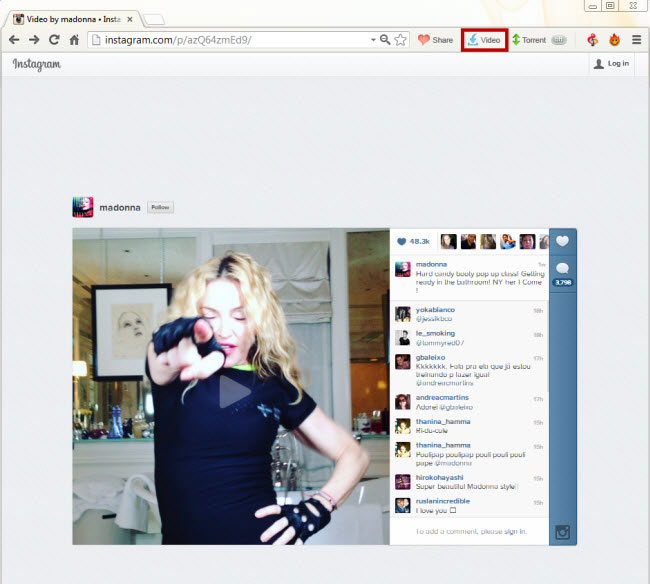Open madonna link in the caption

click(x=431, y=264)
